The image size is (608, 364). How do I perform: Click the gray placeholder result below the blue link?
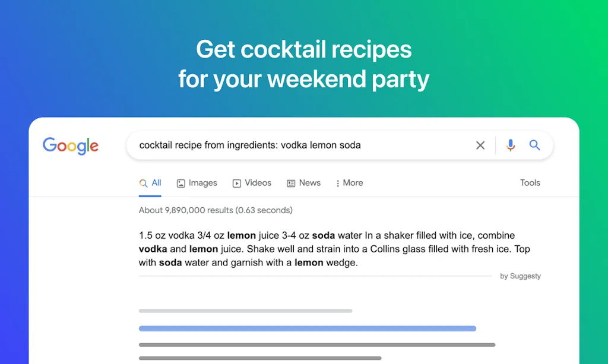[318, 344]
